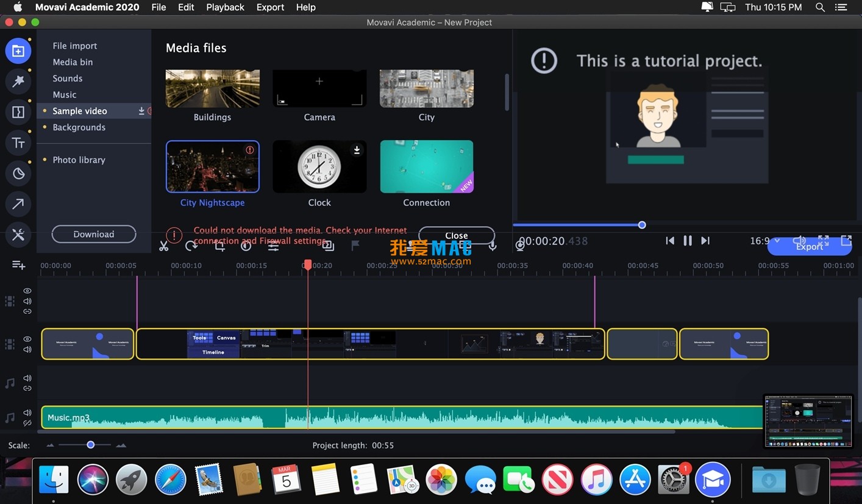Click the Record audio microphone icon
The width and height of the screenshot is (862, 504).
493,246
